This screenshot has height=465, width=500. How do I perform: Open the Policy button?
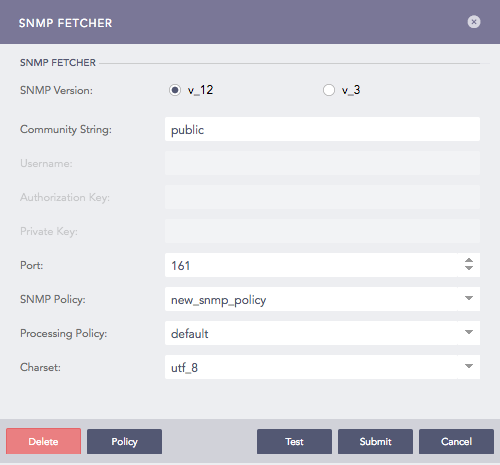(124, 441)
